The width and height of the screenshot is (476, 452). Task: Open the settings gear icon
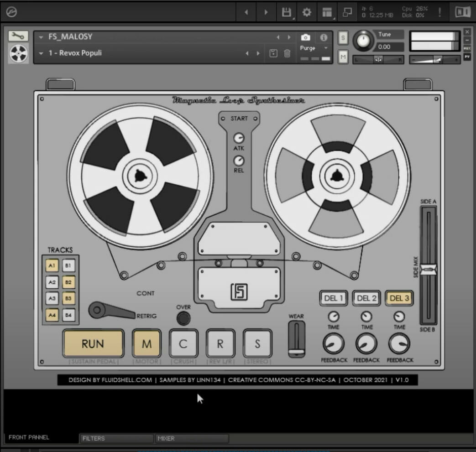tap(307, 12)
